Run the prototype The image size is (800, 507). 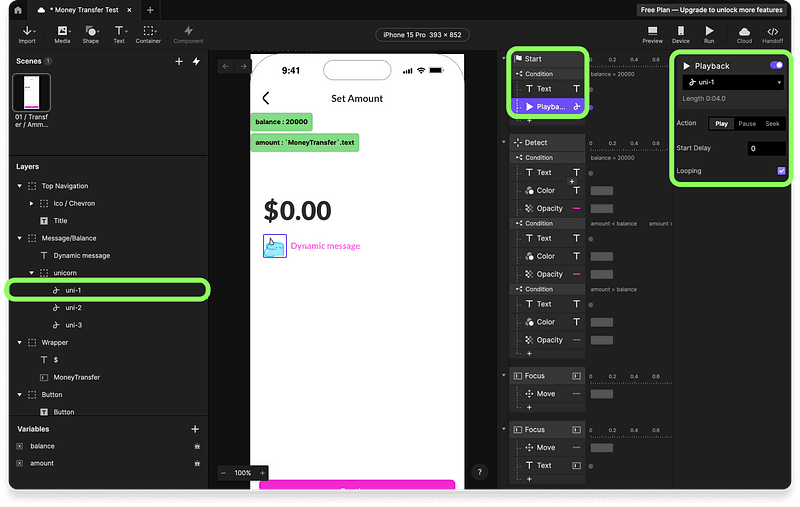(709, 34)
